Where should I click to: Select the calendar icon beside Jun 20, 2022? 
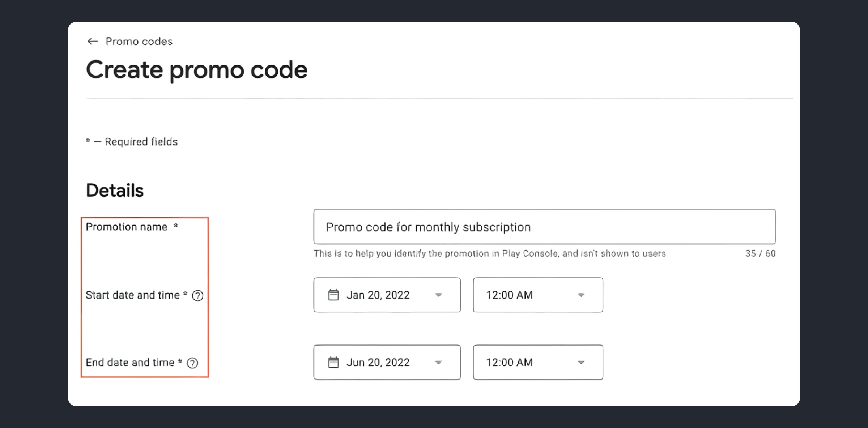333,362
